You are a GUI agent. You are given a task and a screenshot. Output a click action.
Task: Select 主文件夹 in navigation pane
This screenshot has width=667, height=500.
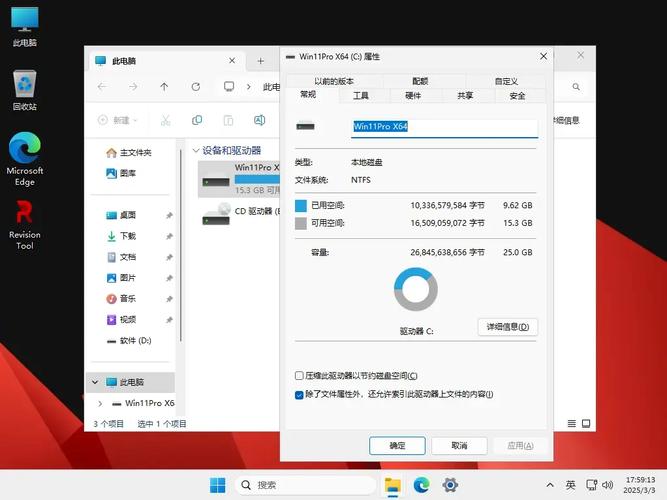pos(129,152)
